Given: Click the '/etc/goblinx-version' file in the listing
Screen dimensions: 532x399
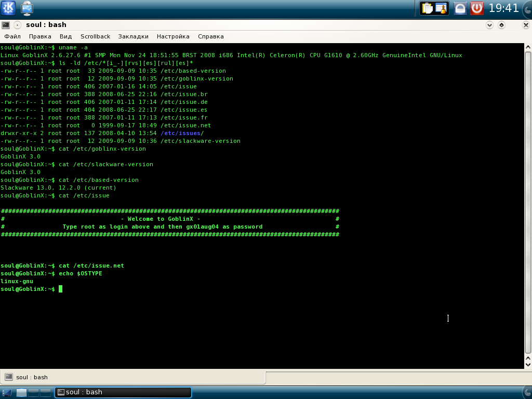Looking at the screenshot, I should (x=197, y=79).
